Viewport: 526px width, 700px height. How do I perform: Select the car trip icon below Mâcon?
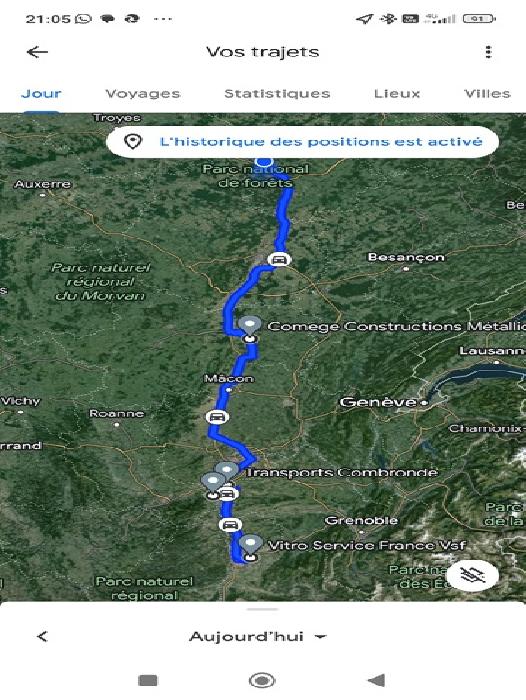[x=217, y=417]
